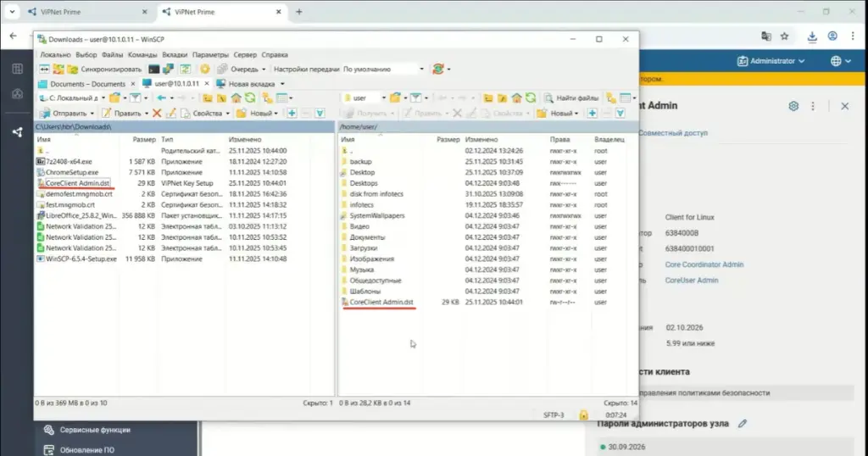Select remote folder infotecs
Screen dimensions: 868x456
point(361,205)
